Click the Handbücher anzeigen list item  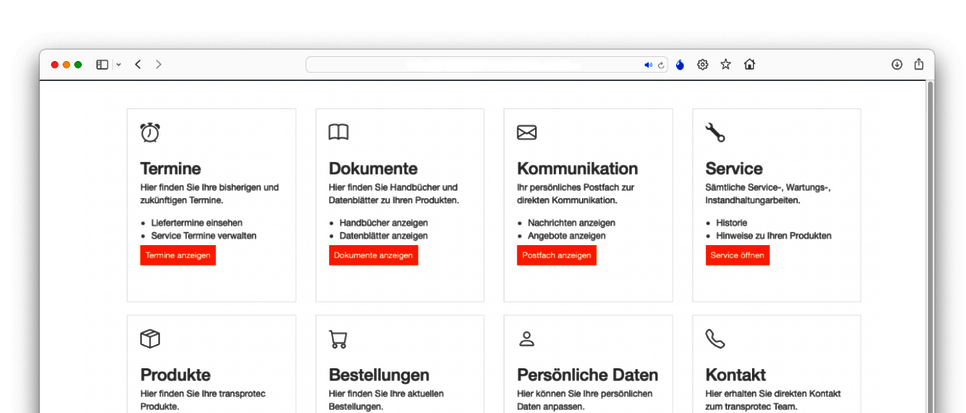[x=383, y=223]
